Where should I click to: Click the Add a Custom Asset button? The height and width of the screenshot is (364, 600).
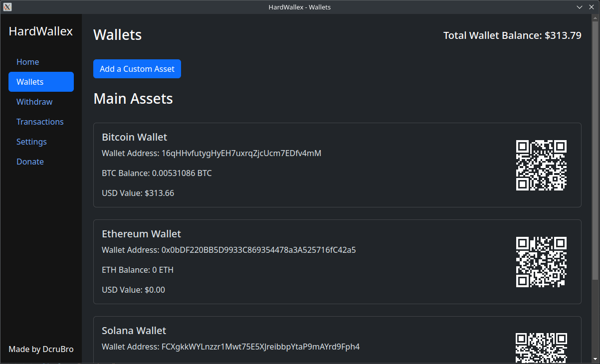137,69
